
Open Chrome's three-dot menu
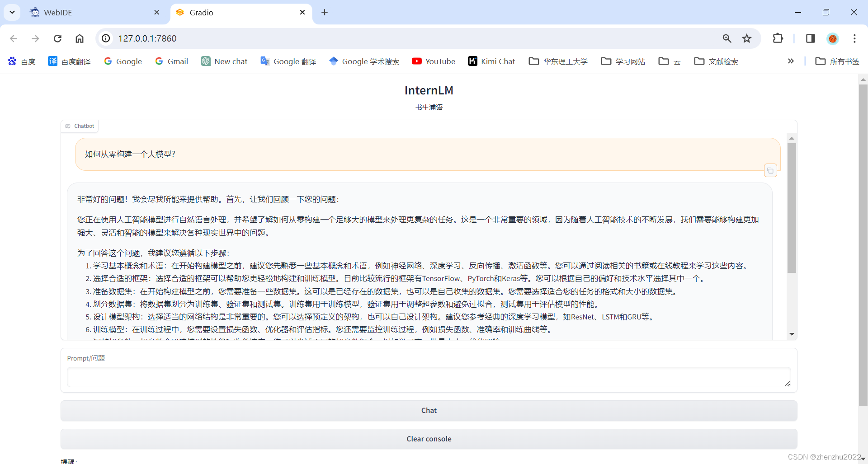(x=854, y=38)
